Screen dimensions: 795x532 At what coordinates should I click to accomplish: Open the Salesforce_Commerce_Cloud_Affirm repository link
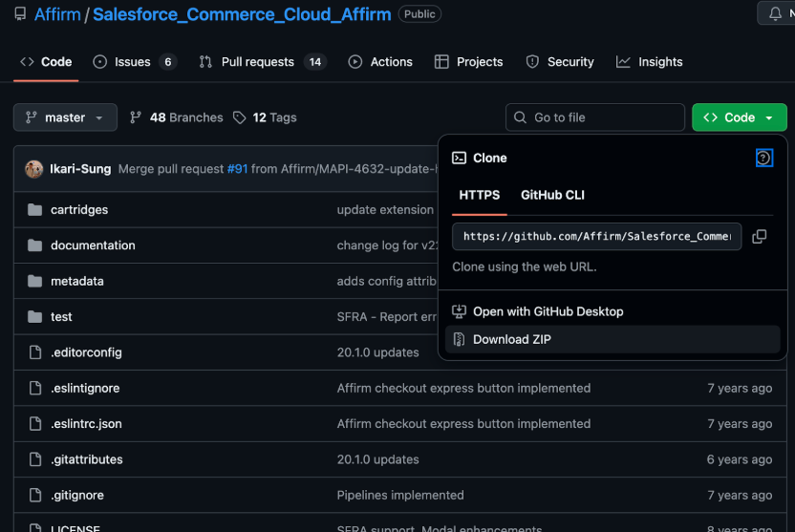pyautogui.click(x=242, y=14)
